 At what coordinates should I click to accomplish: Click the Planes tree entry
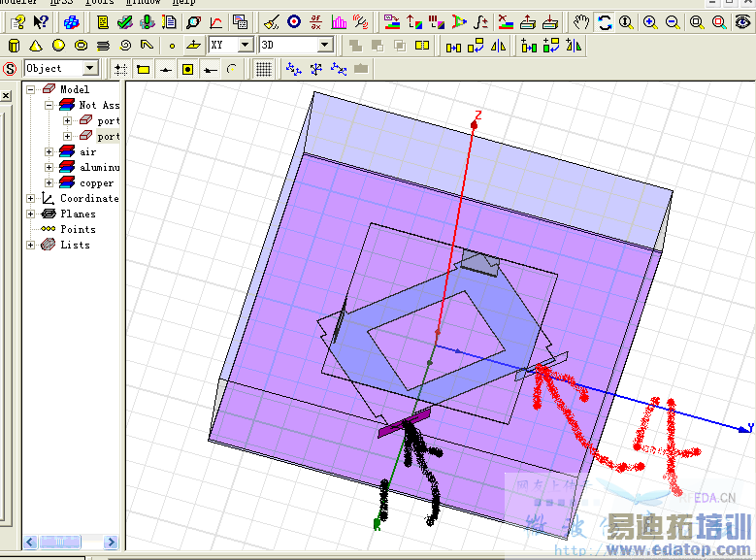(78, 214)
